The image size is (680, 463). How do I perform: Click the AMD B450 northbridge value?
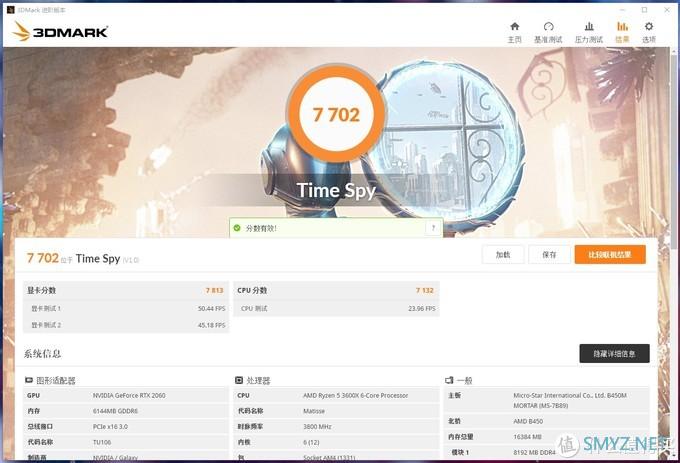point(528,421)
